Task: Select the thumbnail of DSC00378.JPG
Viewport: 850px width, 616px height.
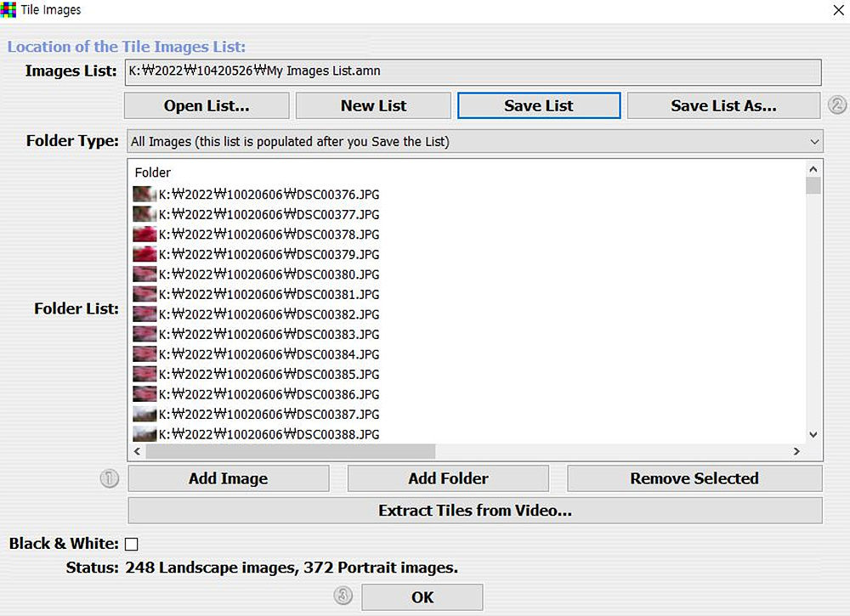Action: click(144, 234)
